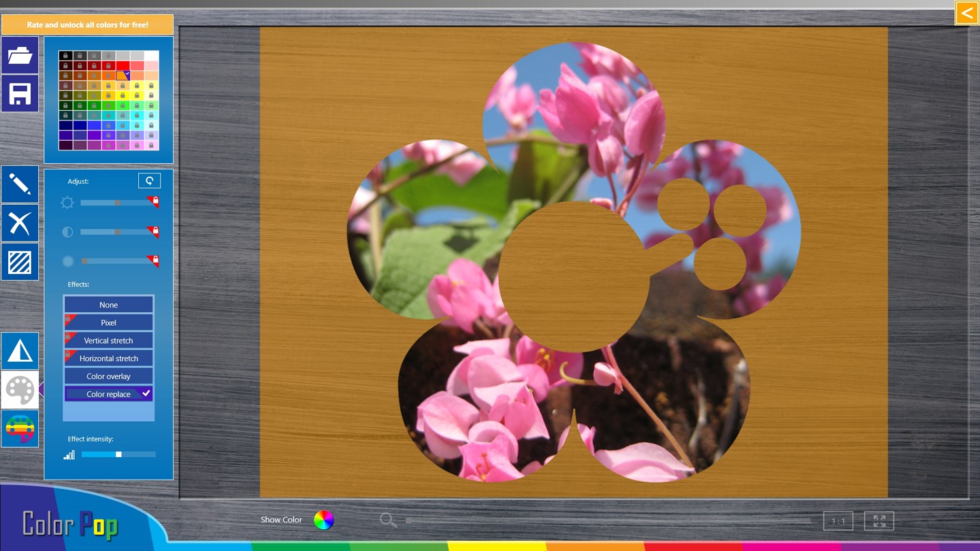Choose the Color overlay effect
Viewport: 980px width, 551px height.
tap(108, 376)
